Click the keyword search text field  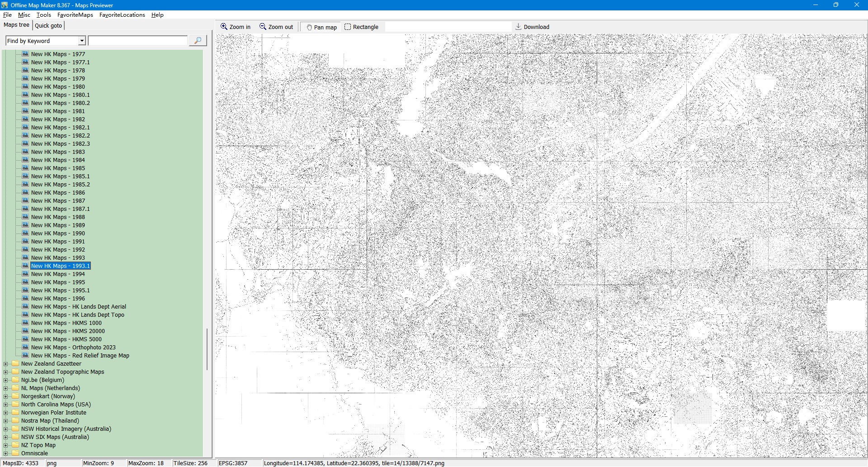(x=137, y=41)
